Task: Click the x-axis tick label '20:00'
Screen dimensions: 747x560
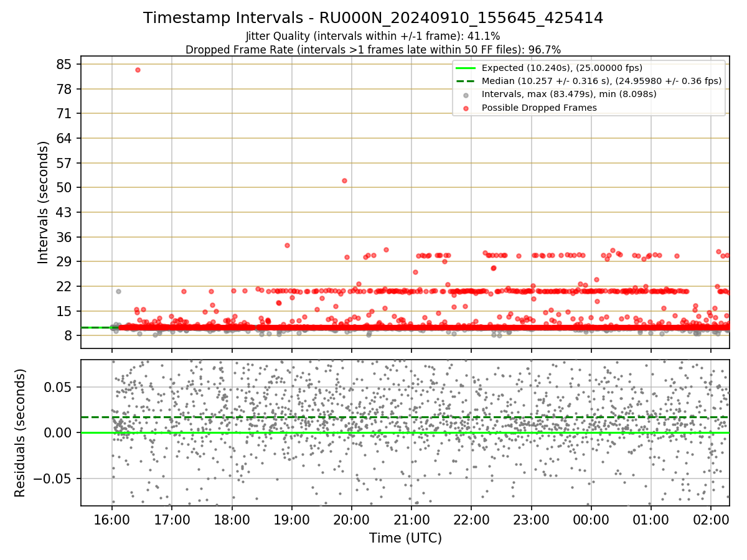Action: pos(352,519)
